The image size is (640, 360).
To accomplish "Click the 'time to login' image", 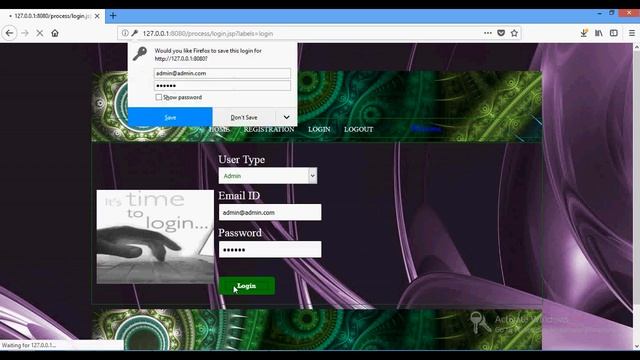I will (155, 237).
